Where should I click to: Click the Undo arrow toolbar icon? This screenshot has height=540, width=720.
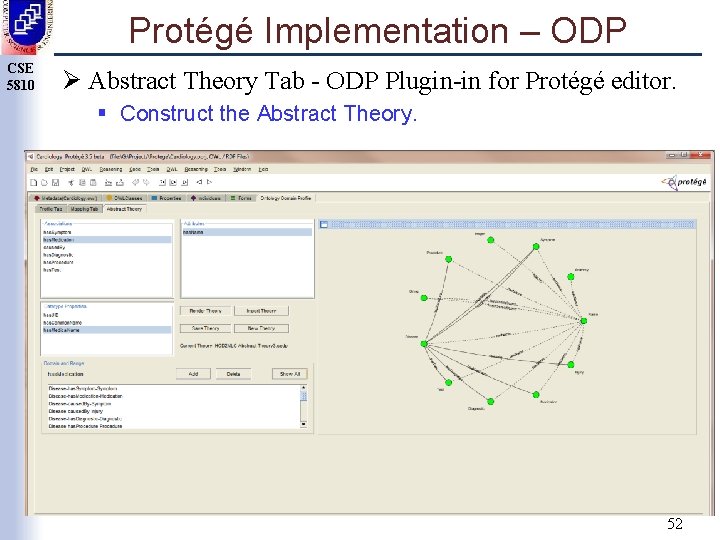point(135,183)
